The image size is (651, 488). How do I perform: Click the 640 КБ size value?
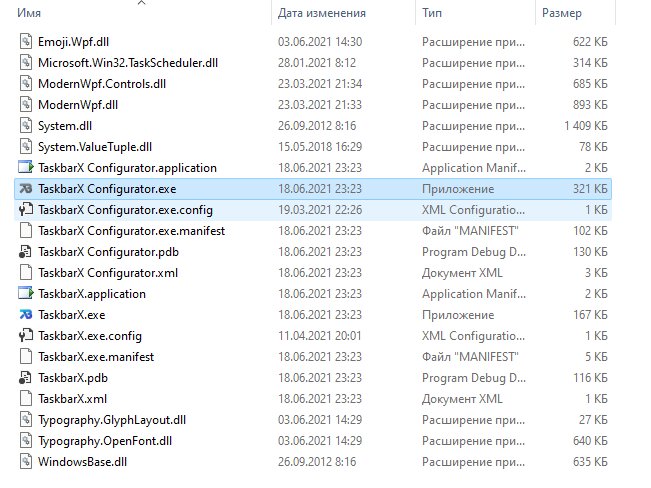point(590,441)
